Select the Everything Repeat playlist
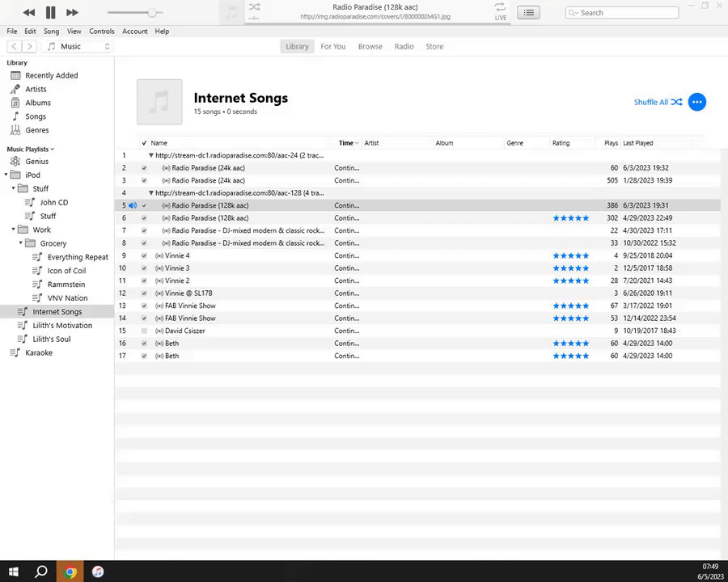728x582 pixels. [78, 257]
